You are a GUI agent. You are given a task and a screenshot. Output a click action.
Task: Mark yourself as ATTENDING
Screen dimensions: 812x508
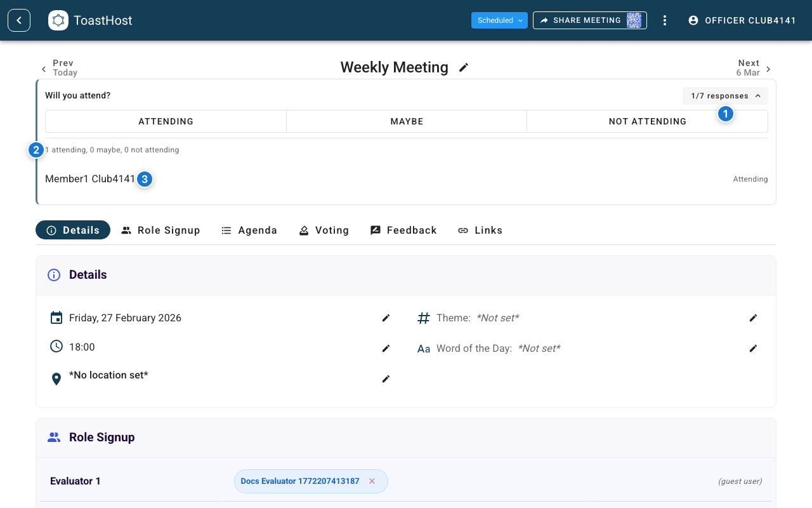[166, 121]
